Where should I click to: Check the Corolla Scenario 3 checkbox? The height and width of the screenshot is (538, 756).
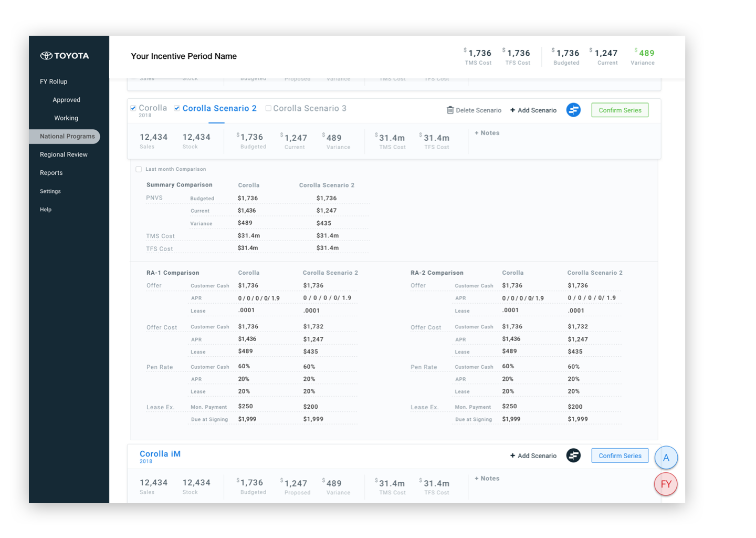(x=268, y=108)
